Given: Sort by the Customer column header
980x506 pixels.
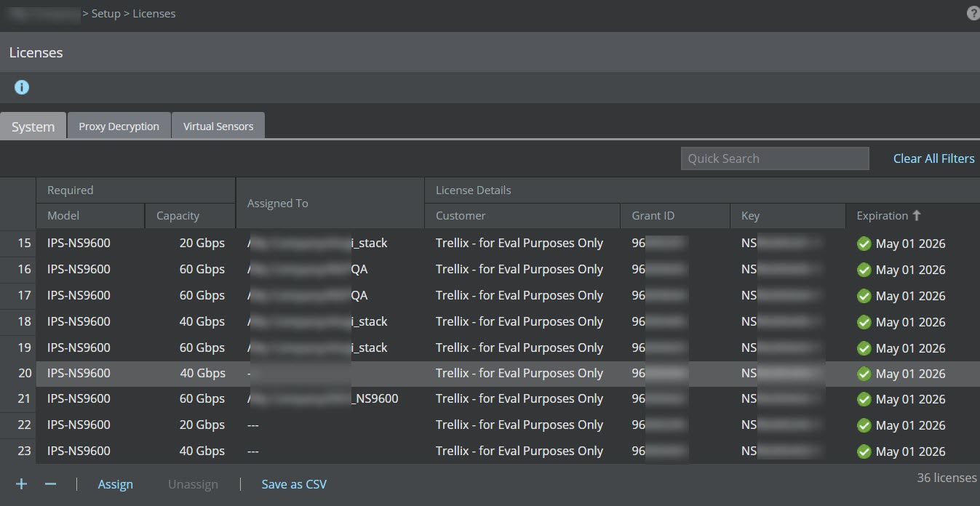Looking at the screenshot, I should coord(522,216).
